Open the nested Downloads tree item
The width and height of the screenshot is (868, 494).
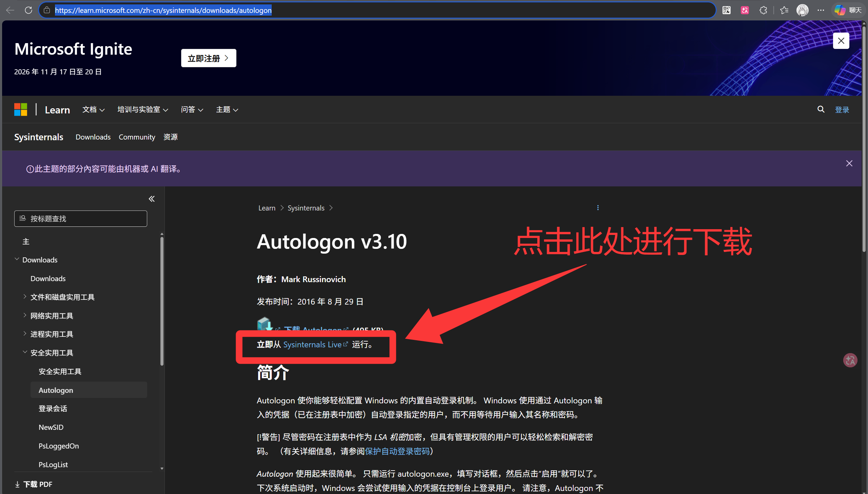pyautogui.click(x=48, y=279)
